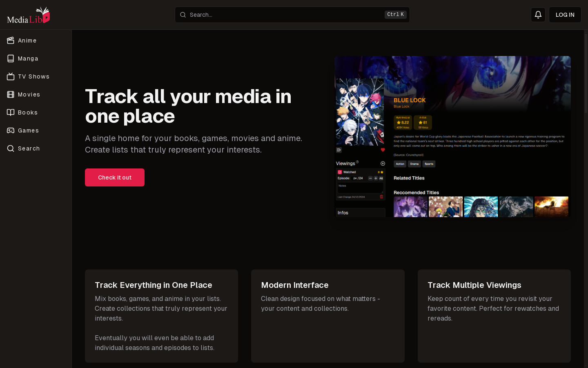Open Games label in sidebar

tap(29, 130)
